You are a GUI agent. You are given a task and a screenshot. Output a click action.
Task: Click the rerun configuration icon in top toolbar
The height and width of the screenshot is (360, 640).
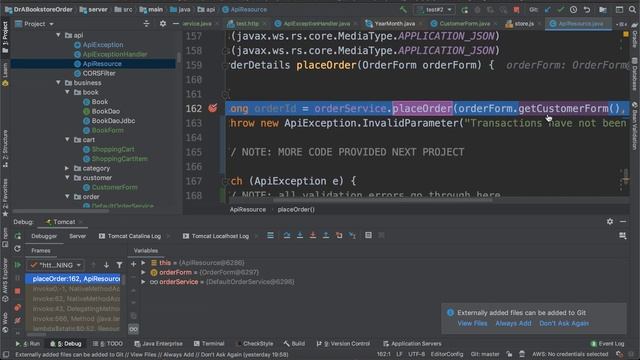tap(464, 9)
